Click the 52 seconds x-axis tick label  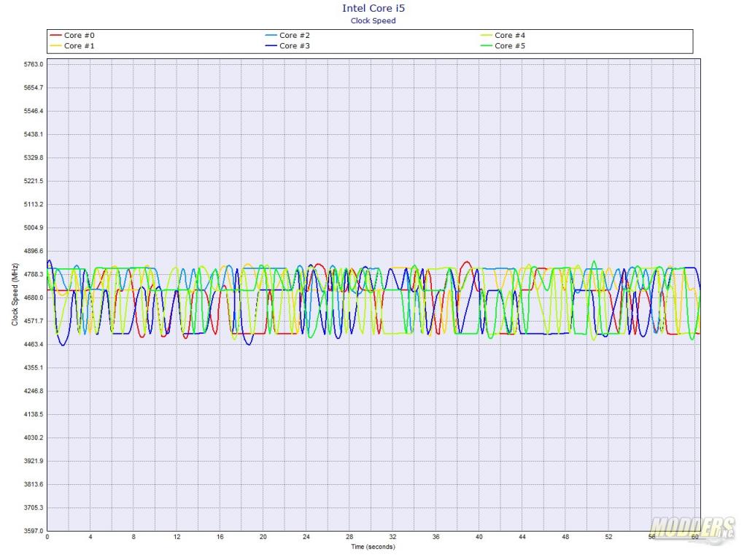[x=609, y=537]
